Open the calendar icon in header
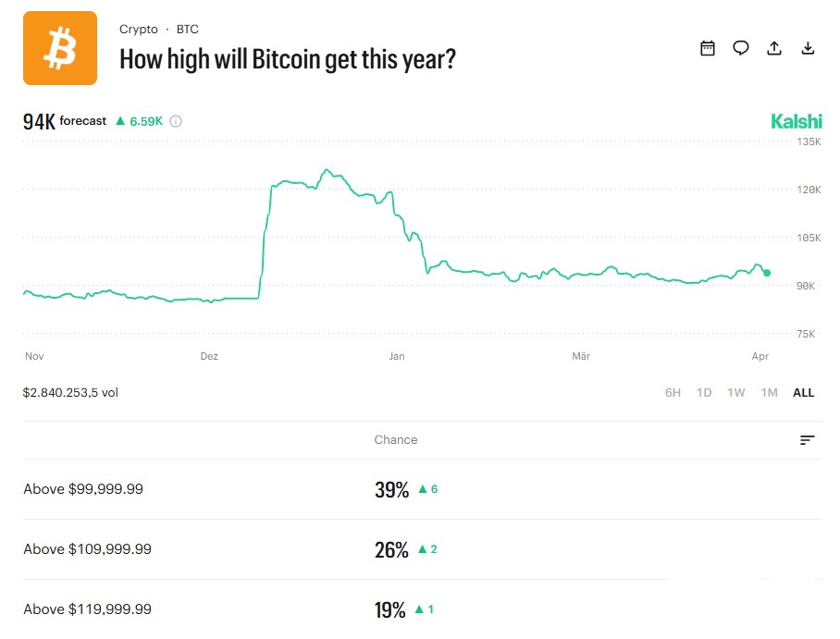This screenshot has width=840, height=639. pos(708,48)
